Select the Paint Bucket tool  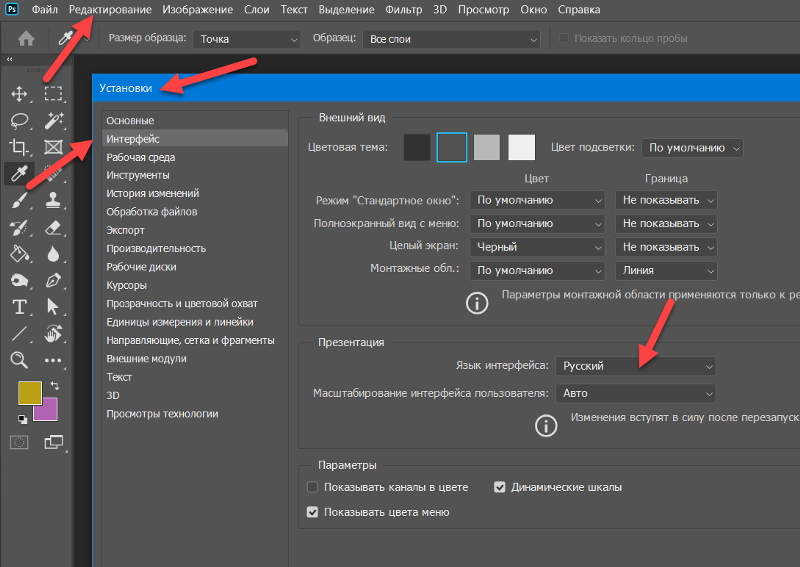coord(19,254)
